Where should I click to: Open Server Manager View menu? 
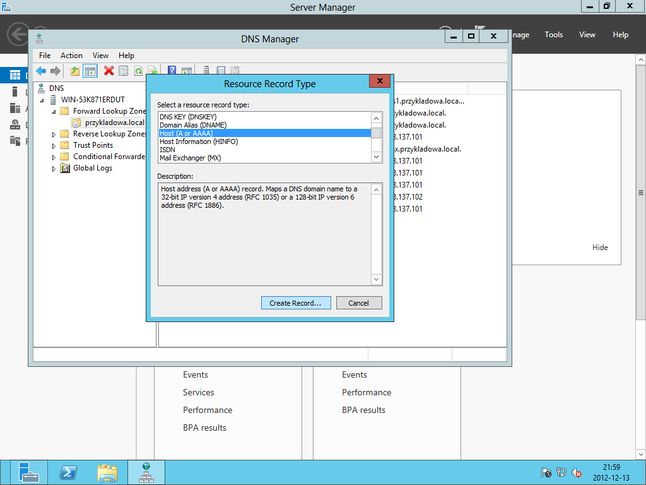tap(587, 35)
